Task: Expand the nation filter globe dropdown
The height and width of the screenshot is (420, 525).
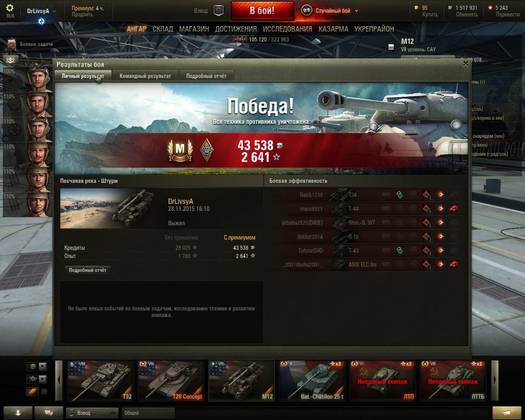Action: [36, 366]
